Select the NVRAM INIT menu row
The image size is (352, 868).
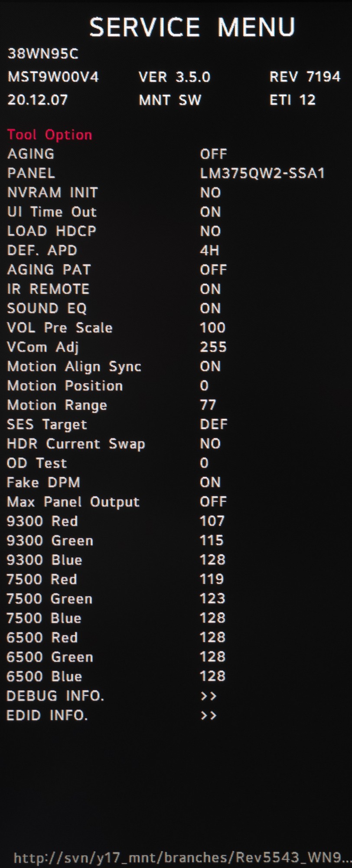(52, 193)
